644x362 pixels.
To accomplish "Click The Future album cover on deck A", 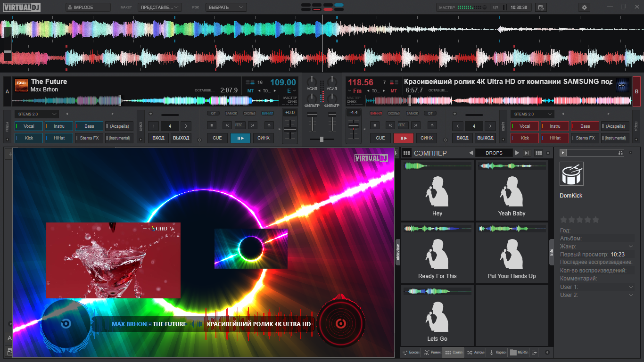I will click(21, 85).
